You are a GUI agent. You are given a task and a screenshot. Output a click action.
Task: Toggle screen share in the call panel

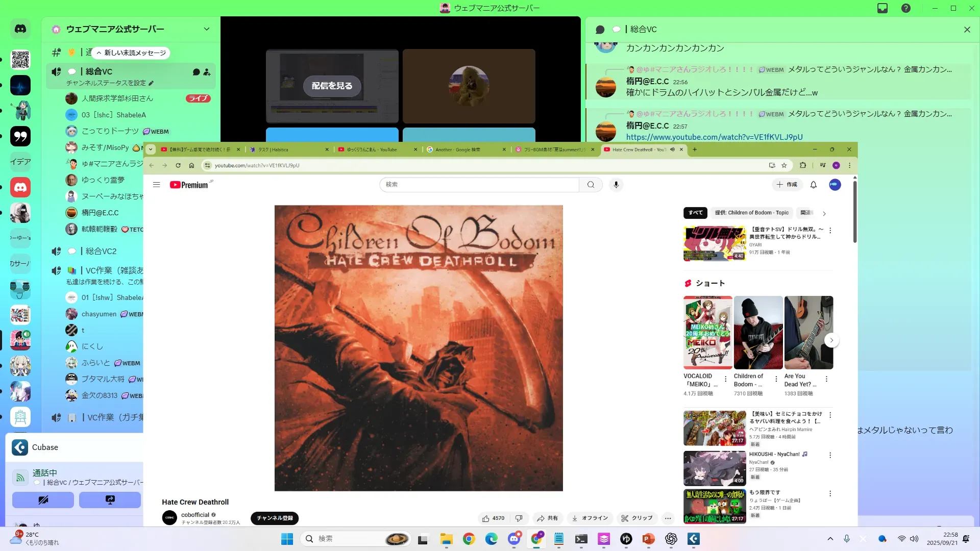[110, 500]
